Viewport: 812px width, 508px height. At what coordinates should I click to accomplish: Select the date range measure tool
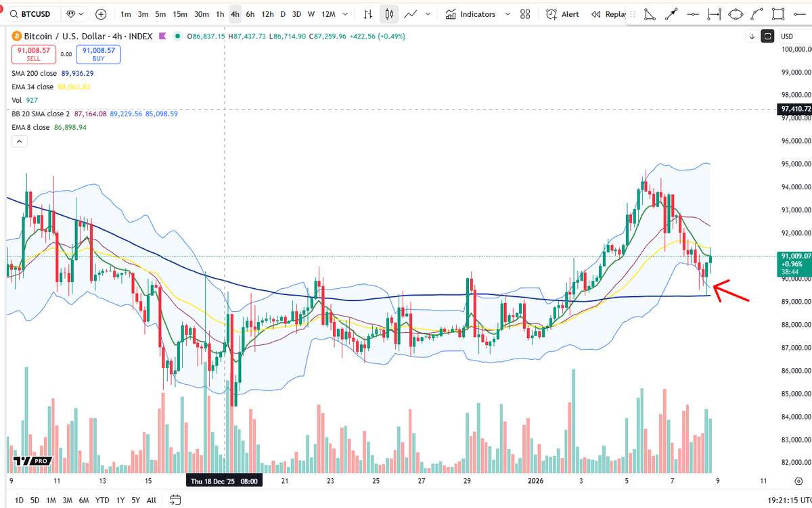[x=713, y=14]
